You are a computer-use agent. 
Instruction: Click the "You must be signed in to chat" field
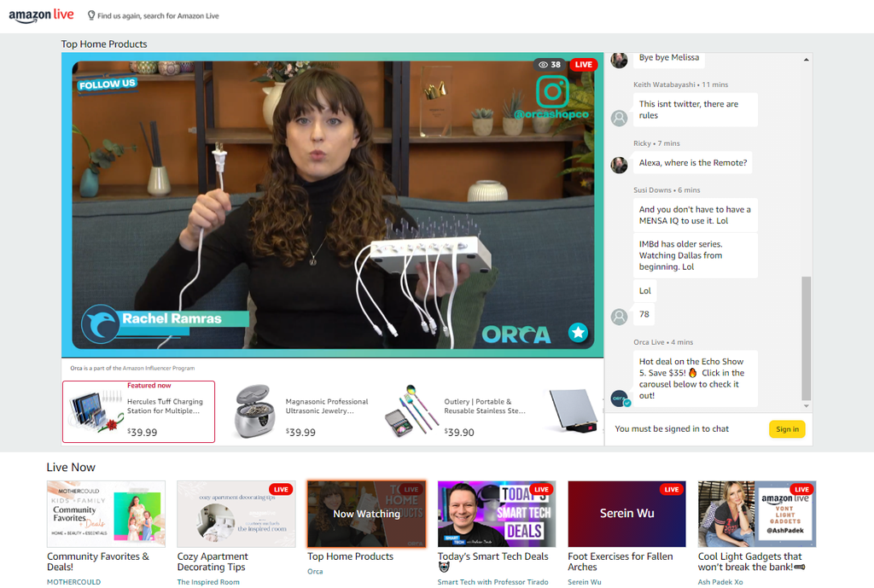click(672, 428)
